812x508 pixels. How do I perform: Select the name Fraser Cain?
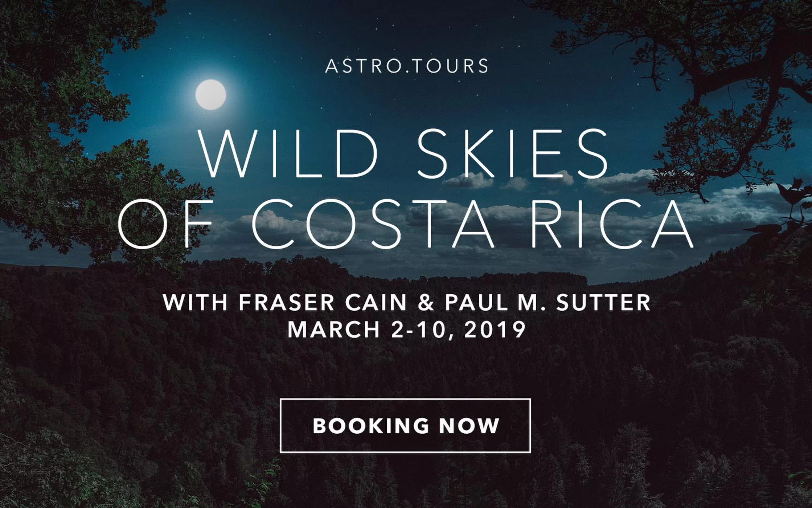323,302
